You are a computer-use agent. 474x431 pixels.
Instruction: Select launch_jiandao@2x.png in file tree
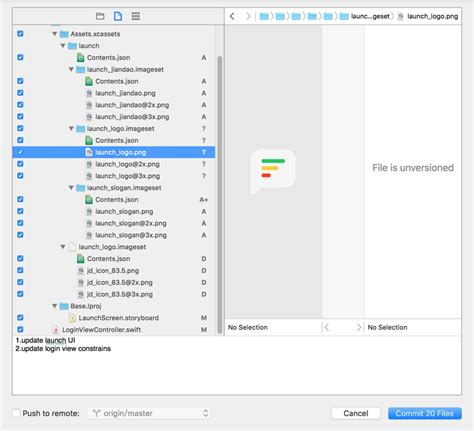tap(132, 105)
